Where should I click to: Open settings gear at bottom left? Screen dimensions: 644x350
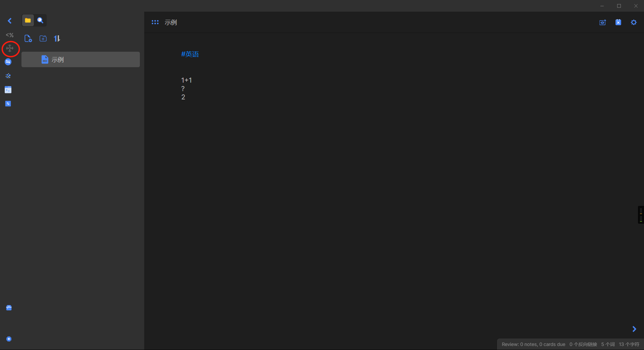(9, 339)
